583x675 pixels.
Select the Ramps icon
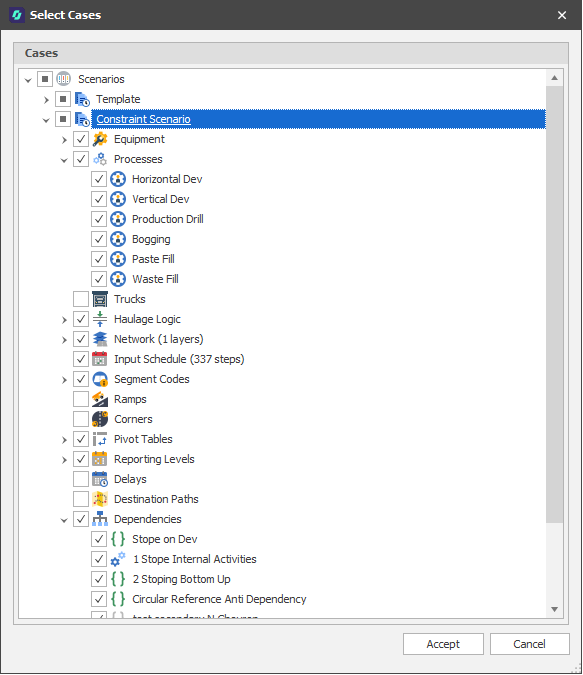coord(100,399)
